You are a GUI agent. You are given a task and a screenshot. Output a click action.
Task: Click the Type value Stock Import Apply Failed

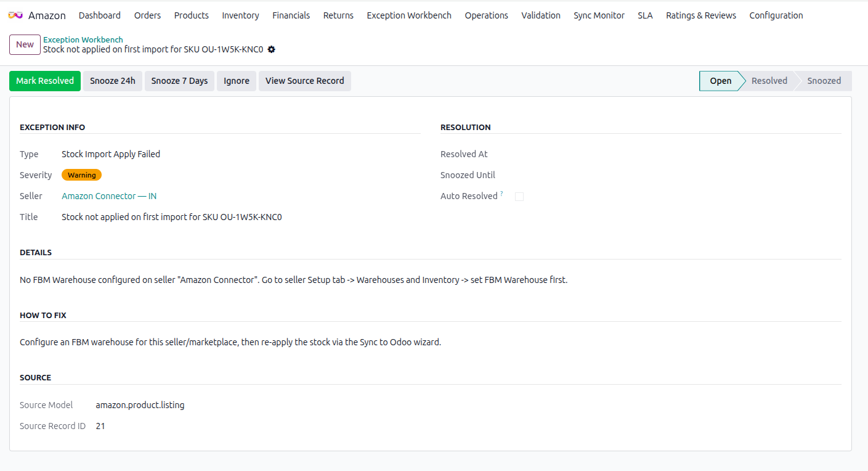tap(111, 154)
